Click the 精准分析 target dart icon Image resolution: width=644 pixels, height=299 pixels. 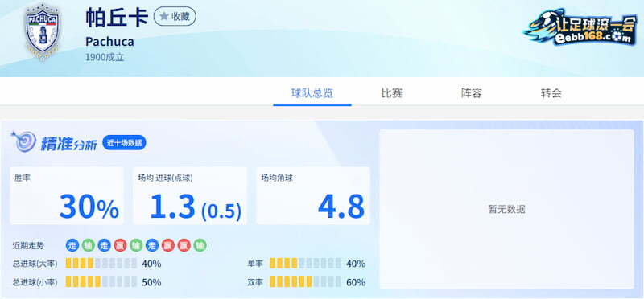(24, 142)
